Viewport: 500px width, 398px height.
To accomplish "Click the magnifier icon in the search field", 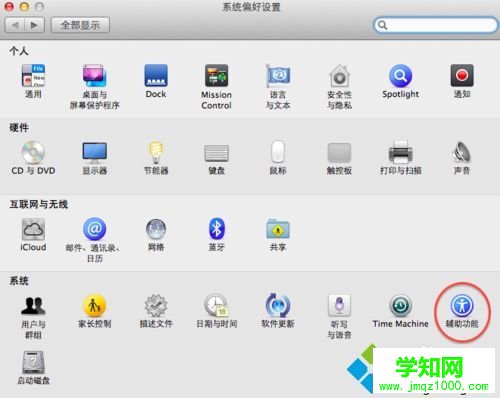I will click(383, 25).
